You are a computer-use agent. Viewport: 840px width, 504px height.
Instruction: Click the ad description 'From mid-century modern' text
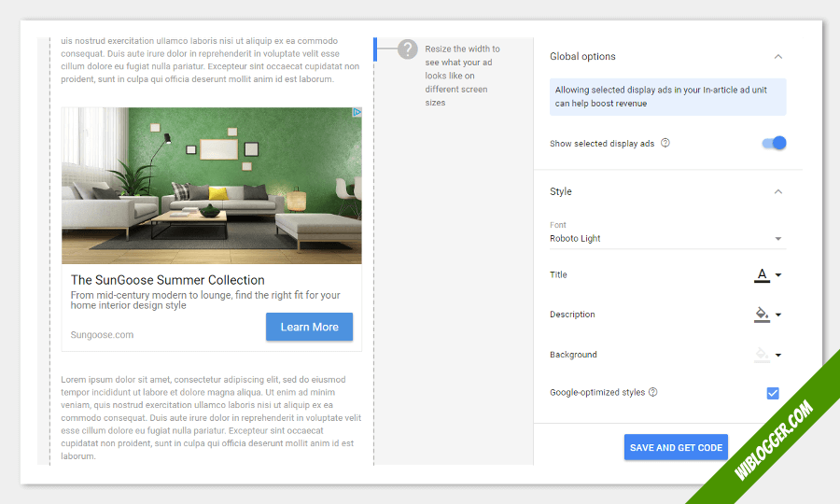pyautogui.click(x=205, y=300)
